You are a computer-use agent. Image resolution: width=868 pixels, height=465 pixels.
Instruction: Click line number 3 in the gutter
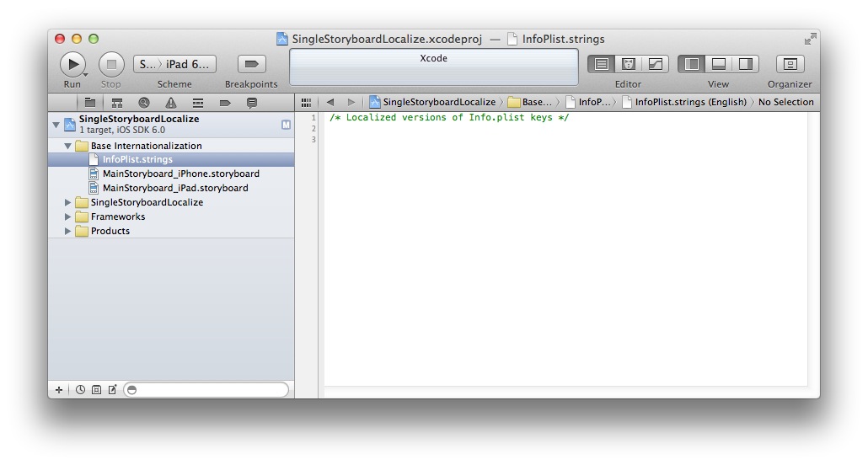pyautogui.click(x=313, y=140)
